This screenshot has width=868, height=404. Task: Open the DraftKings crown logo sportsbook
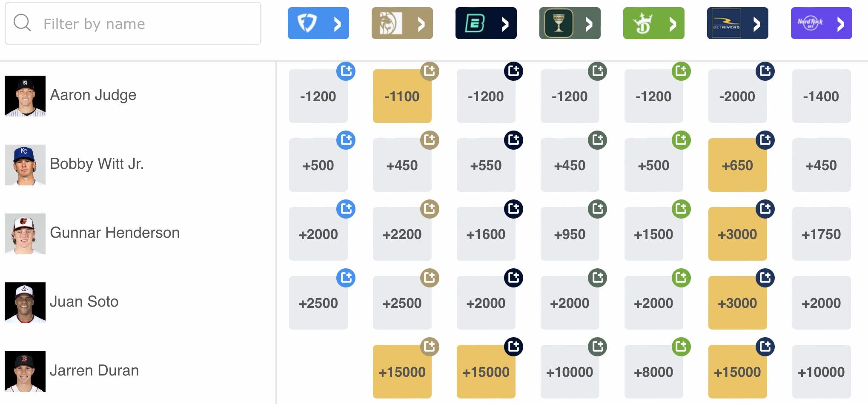[643, 23]
